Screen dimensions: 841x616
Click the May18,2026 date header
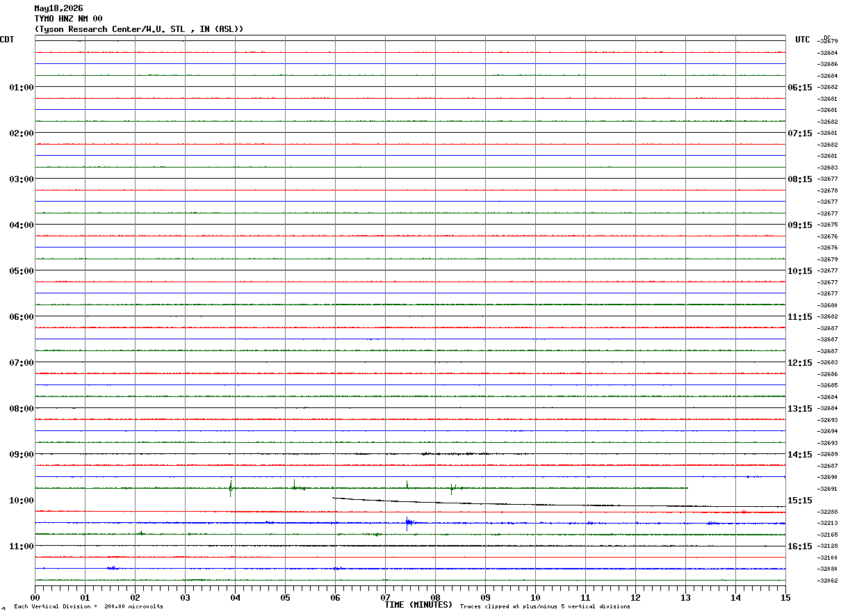[x=58, y=8]
